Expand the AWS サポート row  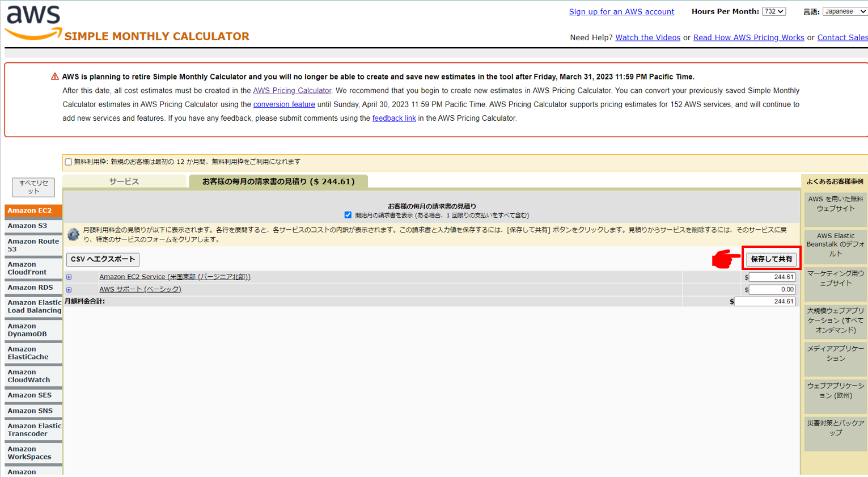[x=69, y=290]
